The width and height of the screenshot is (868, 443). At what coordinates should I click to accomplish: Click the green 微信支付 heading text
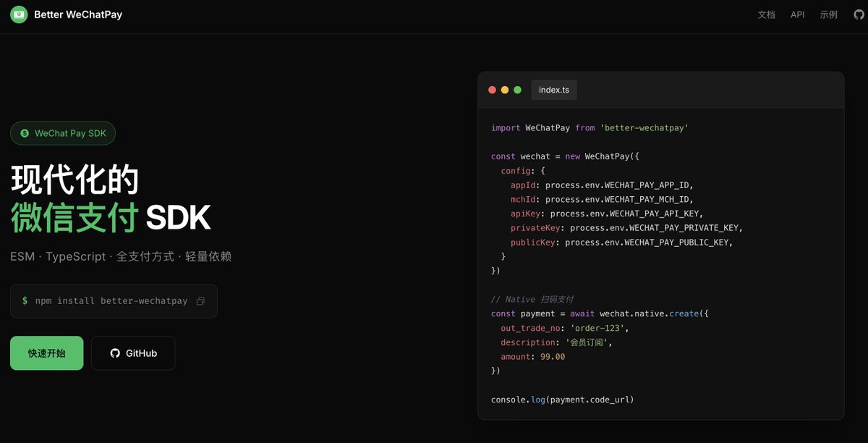coord(74,217)
